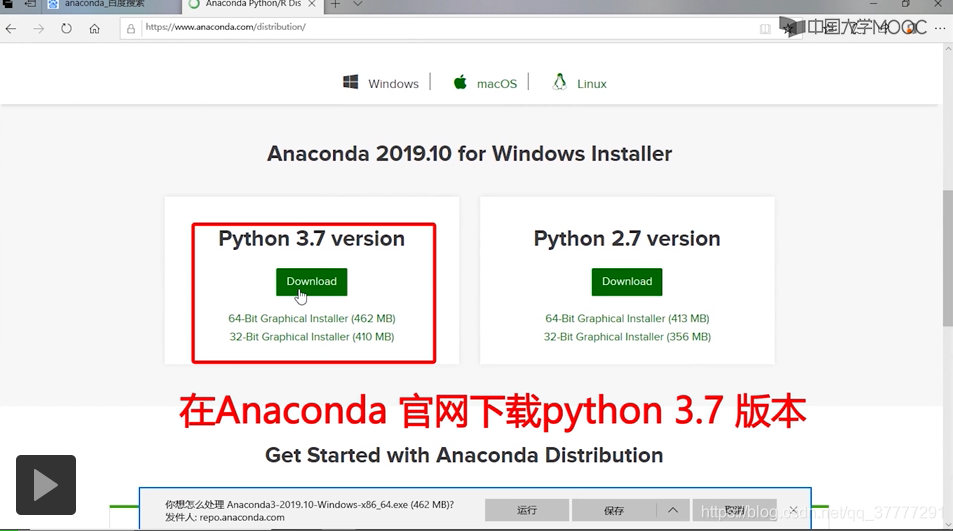This screenshot has width=953, height=531.
Task: Select the Windows platform link
Action: pyautogui.click(x=393, y=84)
